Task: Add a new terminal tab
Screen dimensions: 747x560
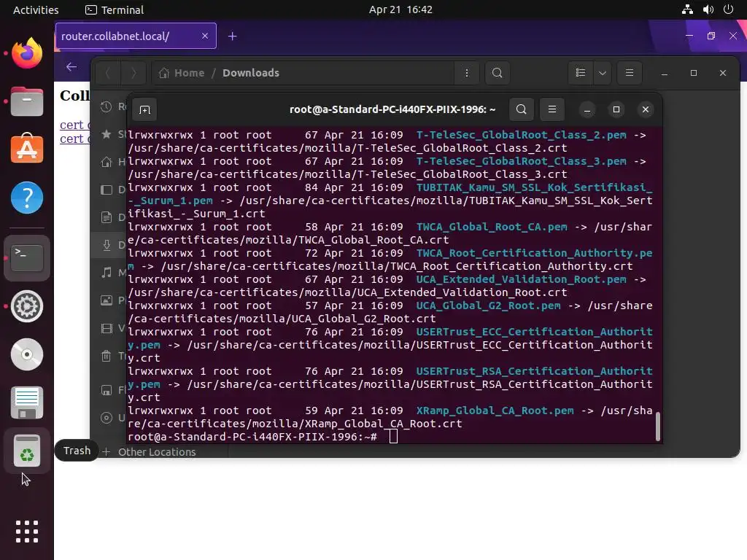Action: pos(144,109)
